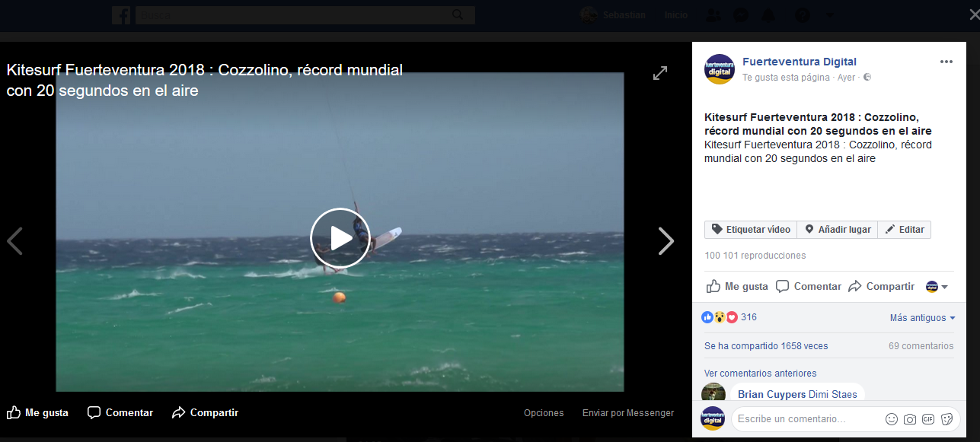Viewport: 980px width, 442px height.
Task: Open post options three-dot menu
Action: (946, 62)
